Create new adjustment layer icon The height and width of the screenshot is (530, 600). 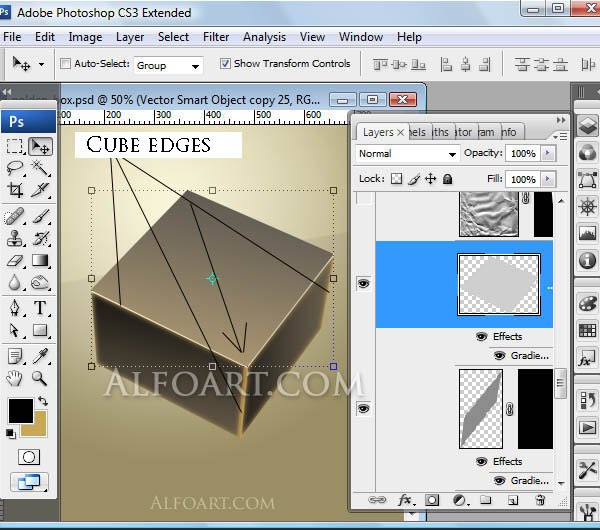(460, 500)
